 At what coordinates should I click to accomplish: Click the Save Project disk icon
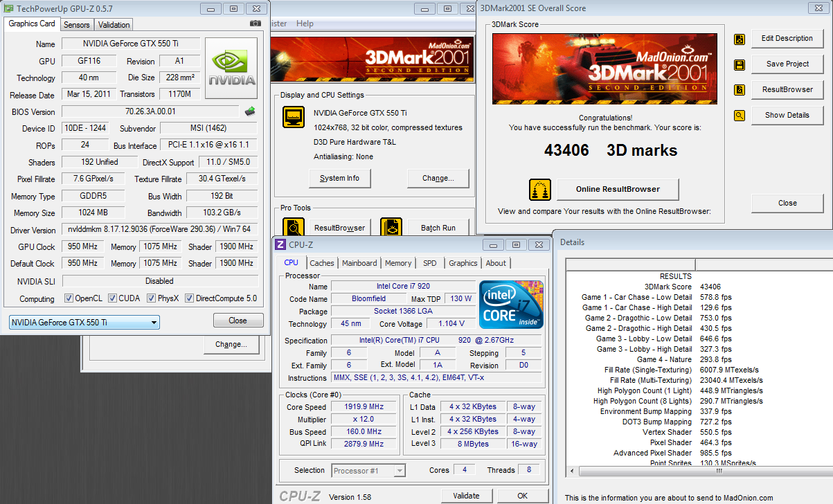[740, 64]
